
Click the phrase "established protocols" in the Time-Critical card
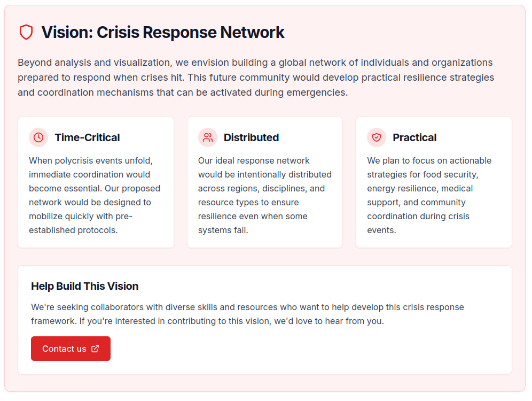[x=73, y=230]
